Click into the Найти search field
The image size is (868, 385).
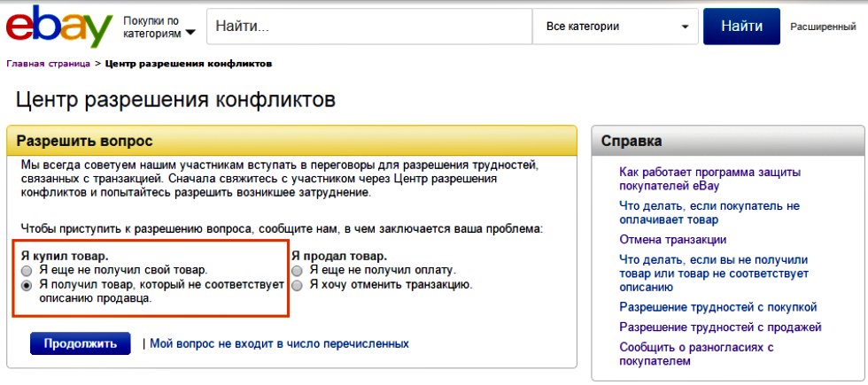tap(369, 26)
